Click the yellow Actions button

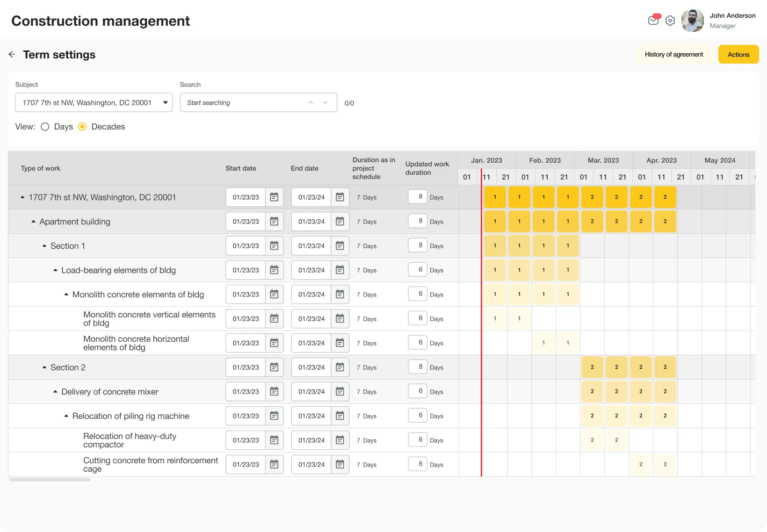(x=738, y=54)
